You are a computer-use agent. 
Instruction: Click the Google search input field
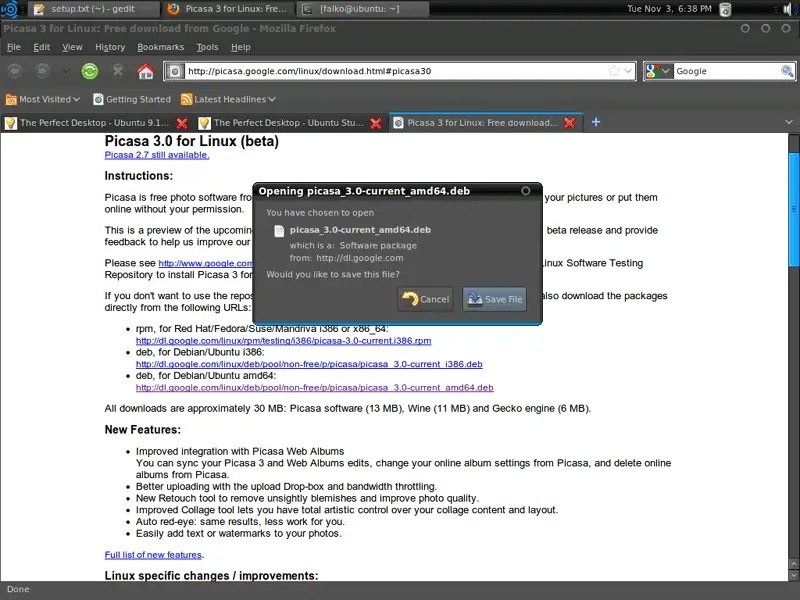point(727,71)
